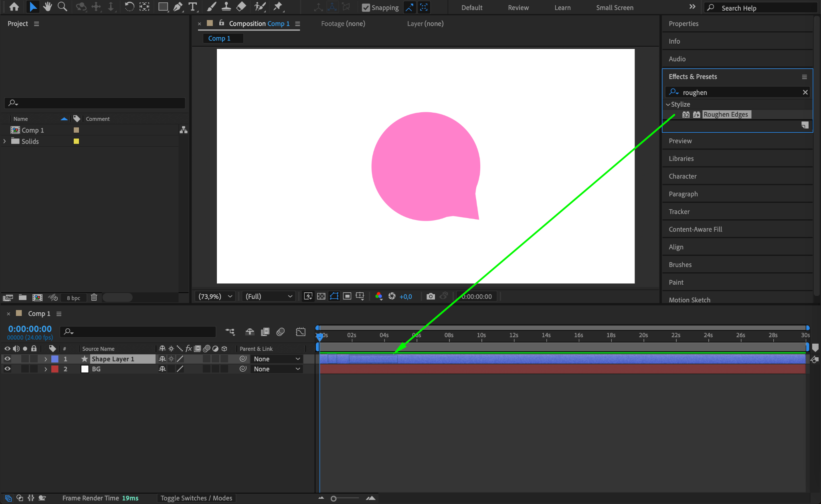Click the snapshot camera icon
Screen dimensions: 821x504
coord(431,296)
